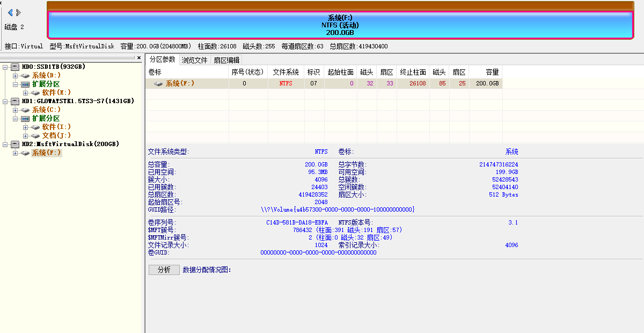
Task: Click the drive icon beside 软件(I:)
Action: click(x=36, y=127)
